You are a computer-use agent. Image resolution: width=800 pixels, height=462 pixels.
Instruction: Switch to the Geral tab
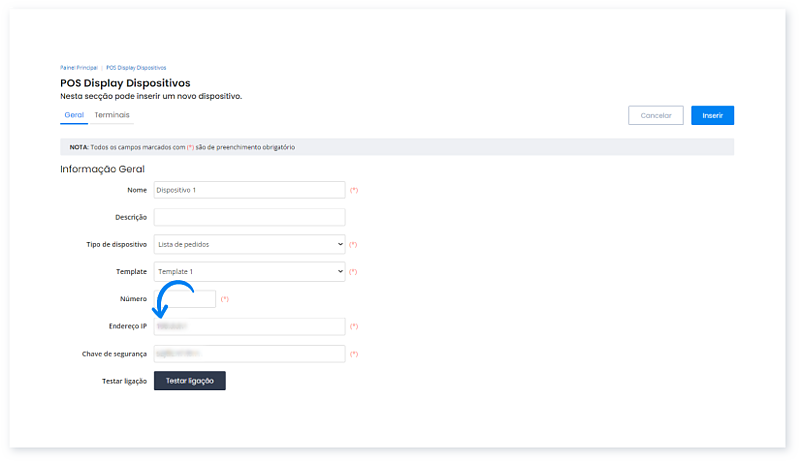click(73, 115)
